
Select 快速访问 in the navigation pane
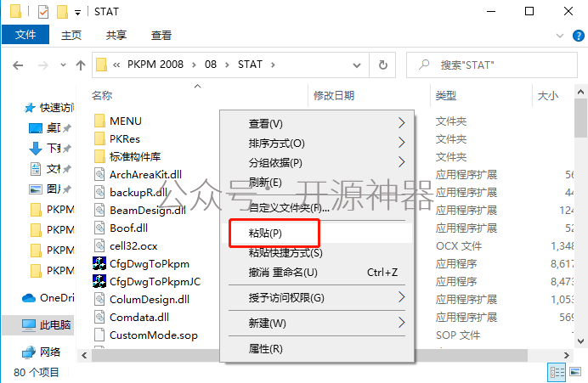(49, 108)
